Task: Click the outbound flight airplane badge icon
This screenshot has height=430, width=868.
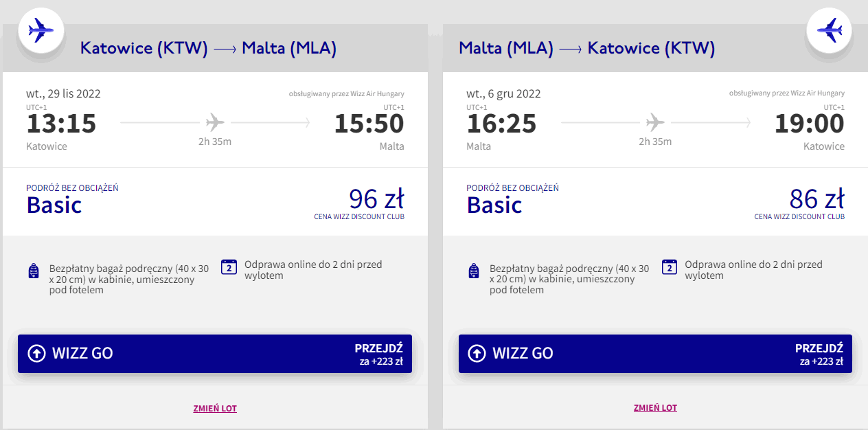Action: coord(41,30)
